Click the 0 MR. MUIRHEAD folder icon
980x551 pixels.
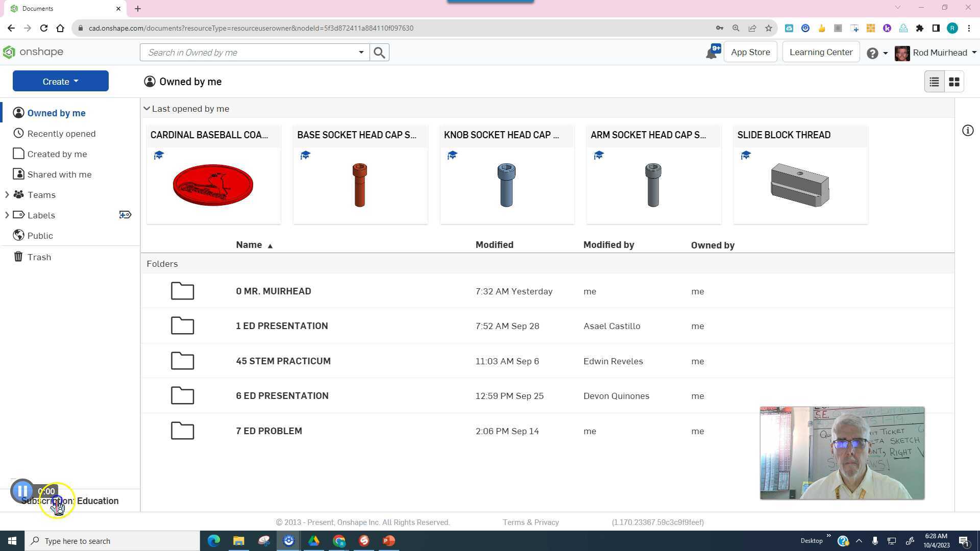pos(182,291)
